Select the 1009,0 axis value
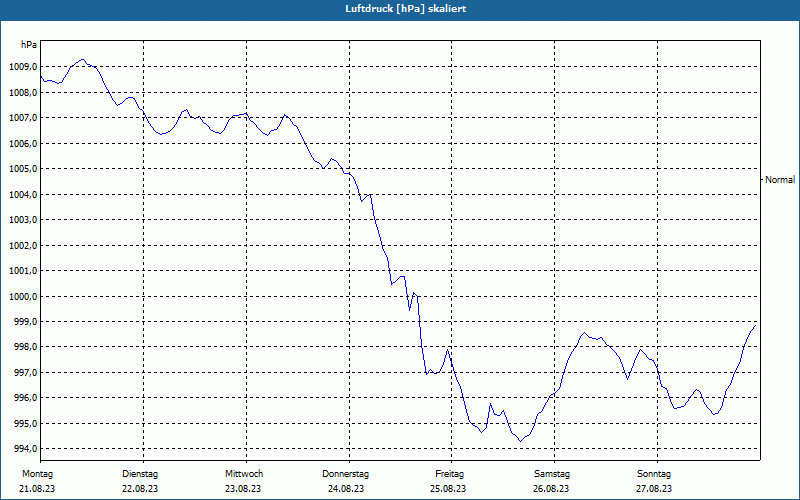This screenshot has width=800, height=500. point(22,67)
